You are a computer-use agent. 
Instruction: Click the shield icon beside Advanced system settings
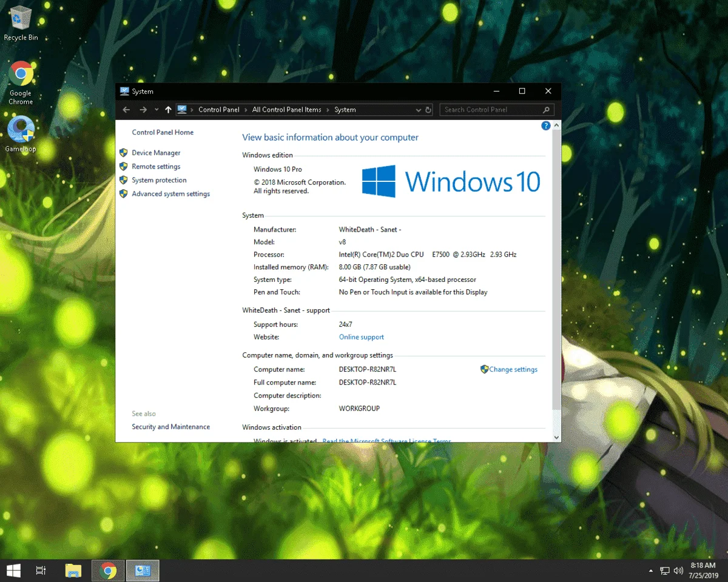point(123,194)
